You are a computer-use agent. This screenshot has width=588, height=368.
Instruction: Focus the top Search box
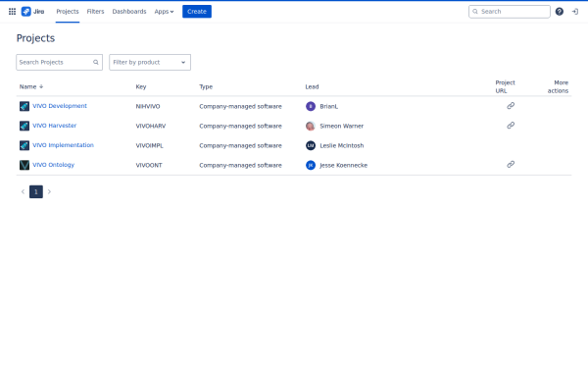point(510,12)
